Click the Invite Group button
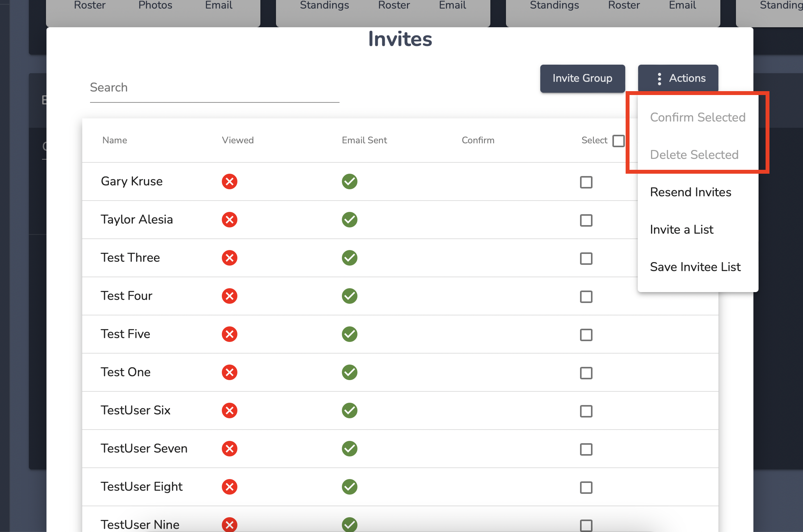Screen dimensions: 803x532 (x=582, y=78)
